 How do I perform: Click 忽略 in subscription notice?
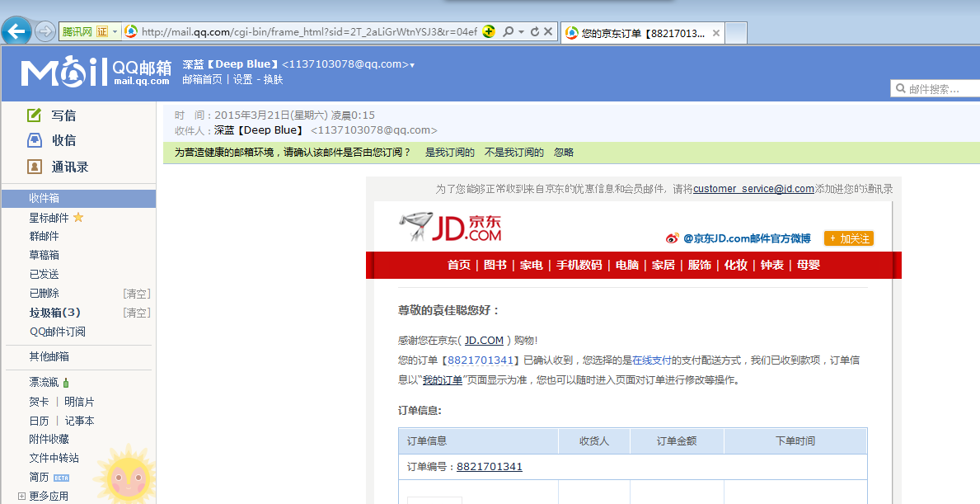pyautogui.click(x=564, y=152)
